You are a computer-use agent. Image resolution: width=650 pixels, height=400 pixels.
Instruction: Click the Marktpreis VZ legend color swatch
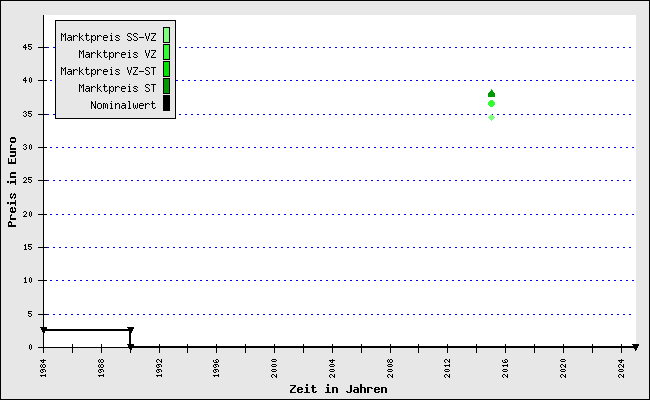click(166, 53)
